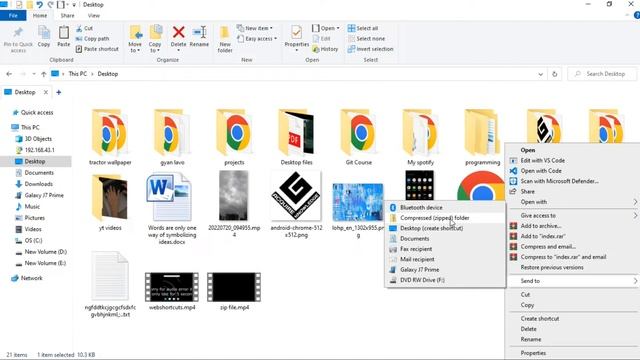Viewport: 640px width, 360px height.
Task: Open the ribbon Open dropdown
Action: 326,28
